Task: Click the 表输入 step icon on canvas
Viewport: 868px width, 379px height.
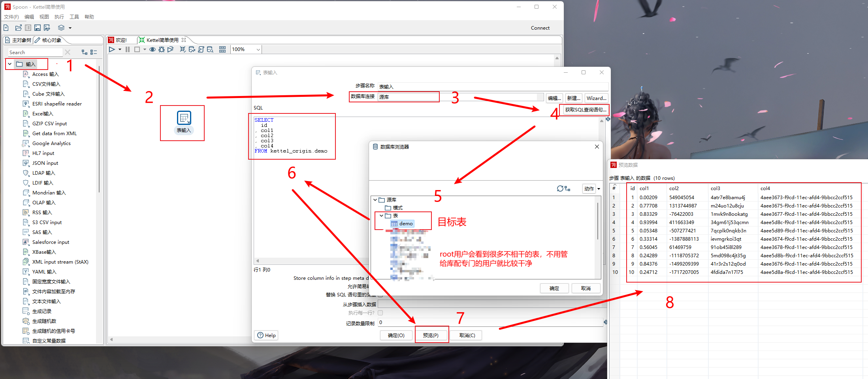Action: pyautogui.click(x=184, y=118)
